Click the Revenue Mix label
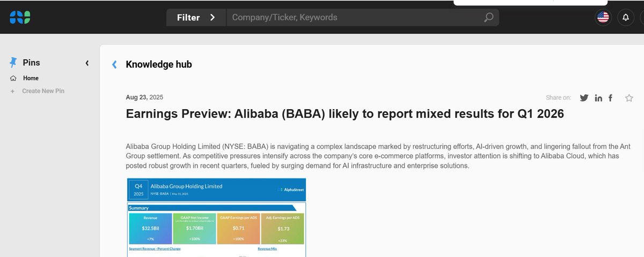The width and height of the screenshot is (644, 257). pos(267,249)
